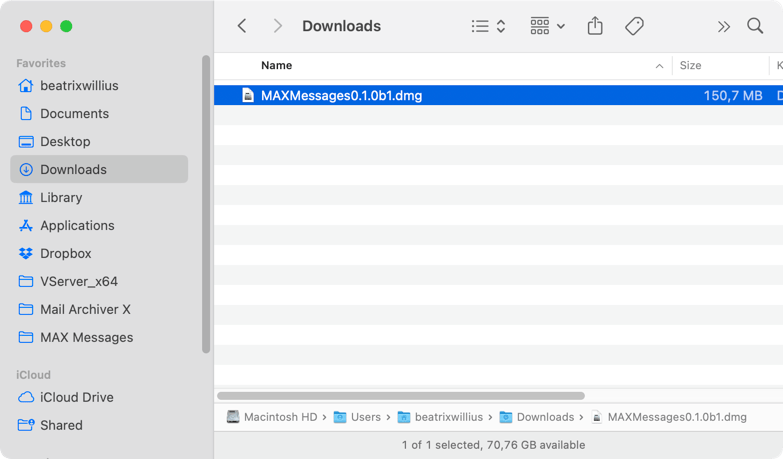This screenshot has height=459, width=783.
Task: Expand hidden toolbar items double chevron
Action: point(723,26)
